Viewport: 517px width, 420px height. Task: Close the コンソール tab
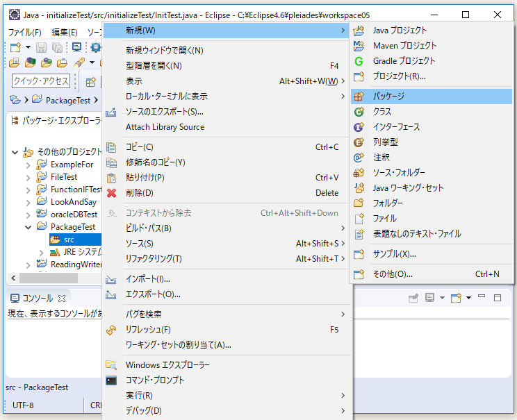click(62, 299)
